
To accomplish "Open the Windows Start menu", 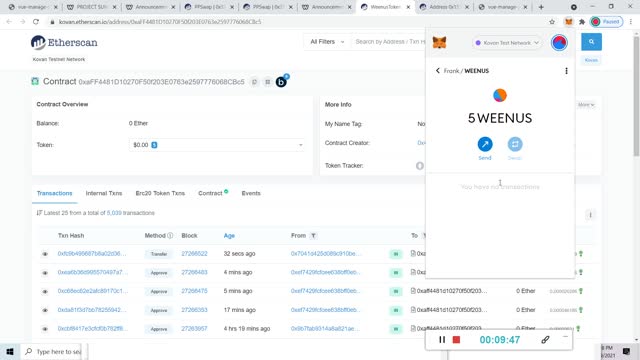I will pos(10,351).
